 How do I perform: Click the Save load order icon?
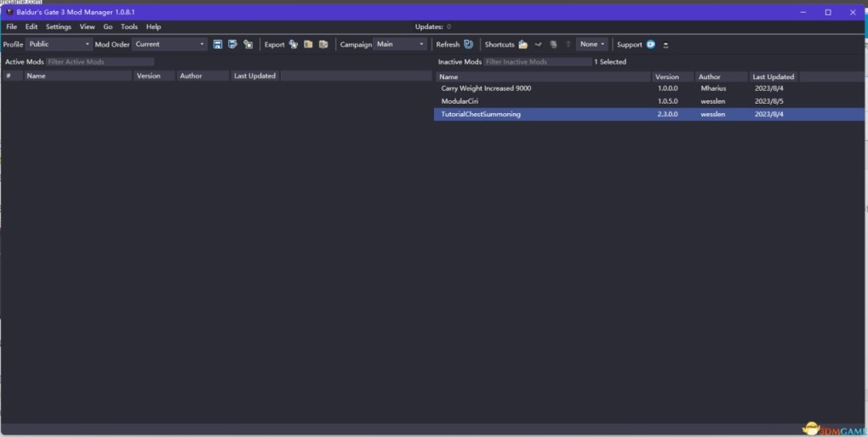(x=218, y=44)
